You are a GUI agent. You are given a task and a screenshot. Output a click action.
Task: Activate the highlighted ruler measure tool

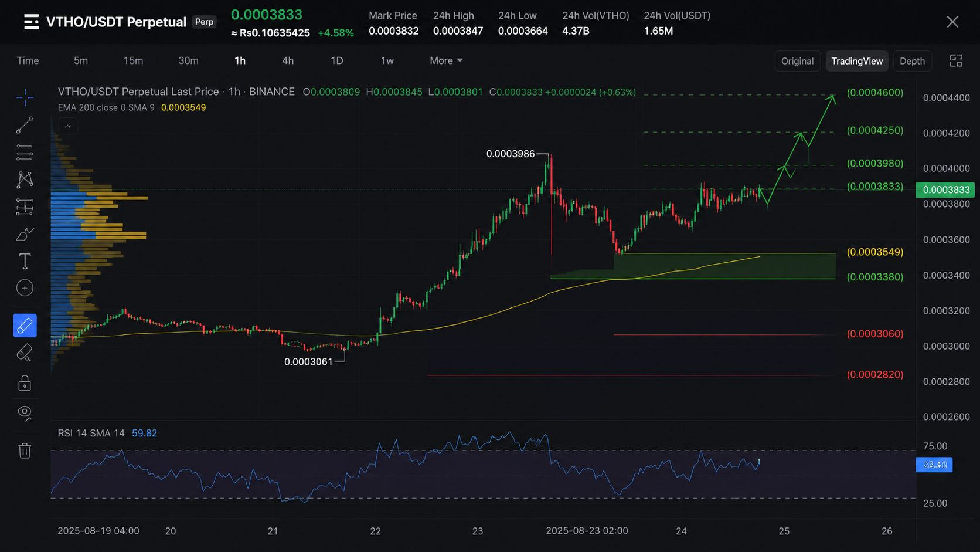tap(25, 326)
